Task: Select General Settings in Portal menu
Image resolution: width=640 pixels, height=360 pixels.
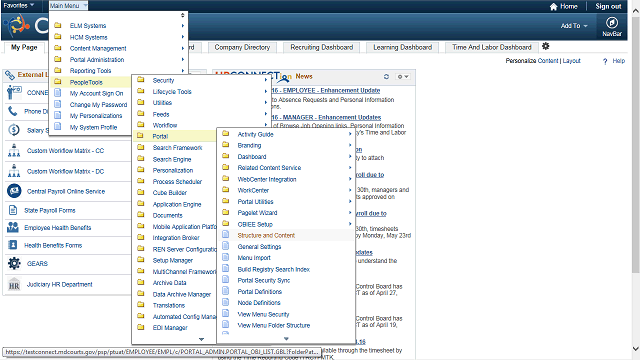Action: (259, 247)
